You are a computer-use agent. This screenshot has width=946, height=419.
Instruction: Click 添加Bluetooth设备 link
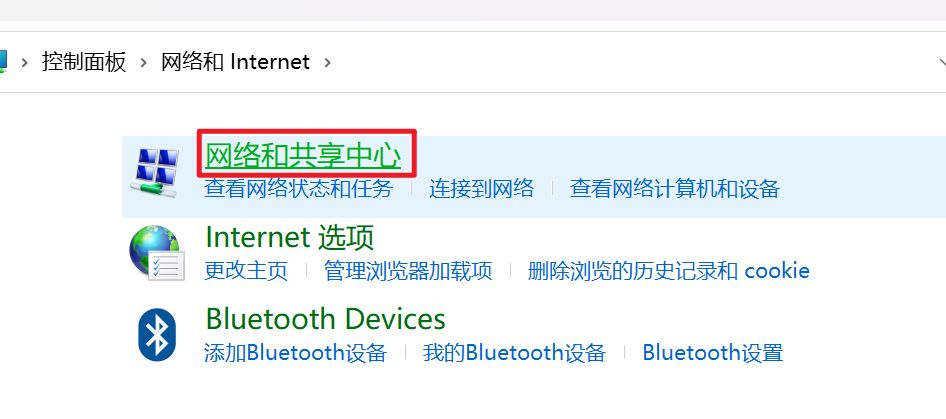pos(295,353)
